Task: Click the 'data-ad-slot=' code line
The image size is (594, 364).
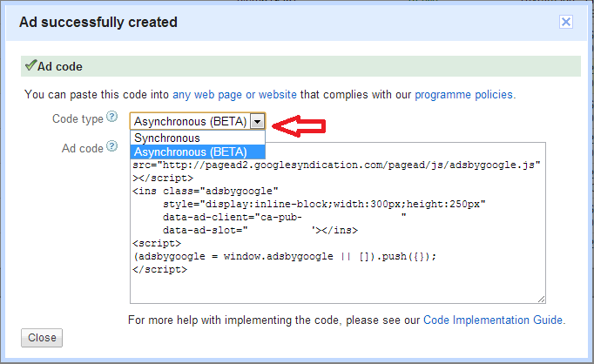Action: point(260,230)
